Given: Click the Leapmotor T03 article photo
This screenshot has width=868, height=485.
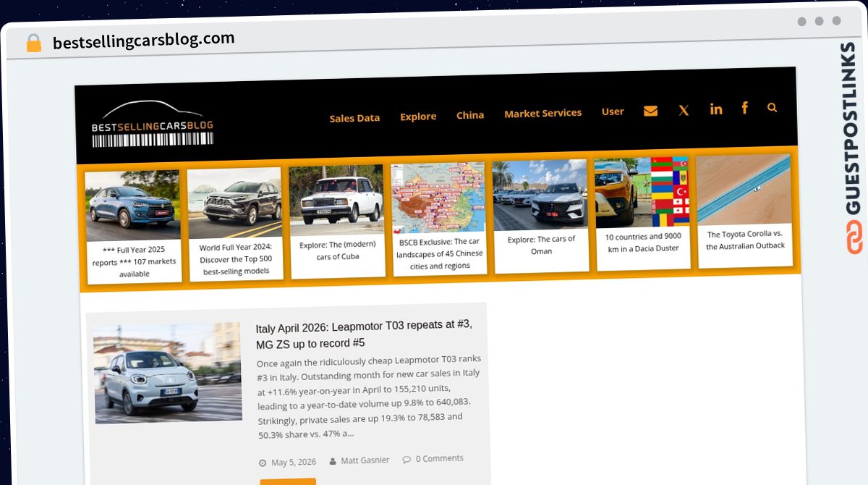Looking at the screenshot, I should (x=168, y=372).
